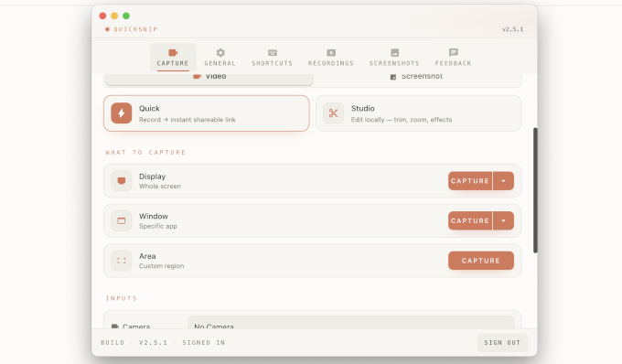Click the "Edit locally — trim, zoom, effects" text
622x364 pixels.
[402, 120]
